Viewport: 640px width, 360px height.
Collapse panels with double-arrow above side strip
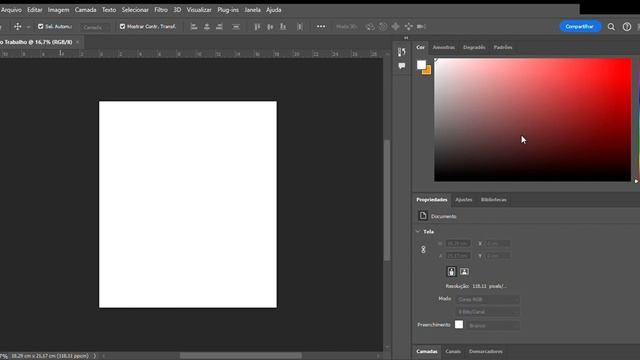pos(406,38)
